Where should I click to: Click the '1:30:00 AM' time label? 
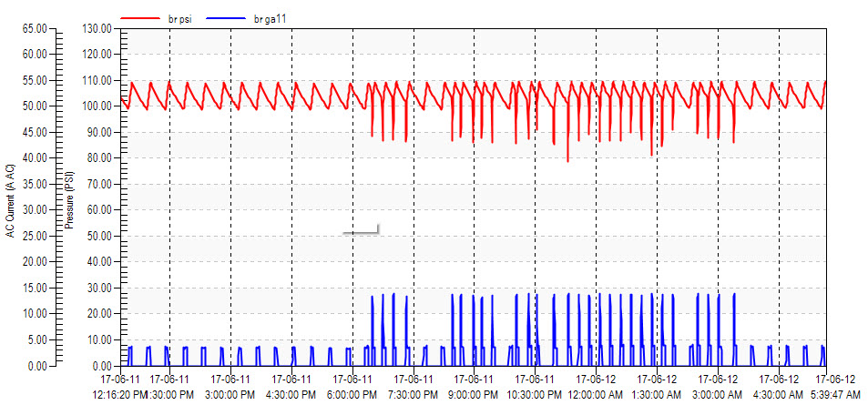pyautogui.click(x=657, y=395)
